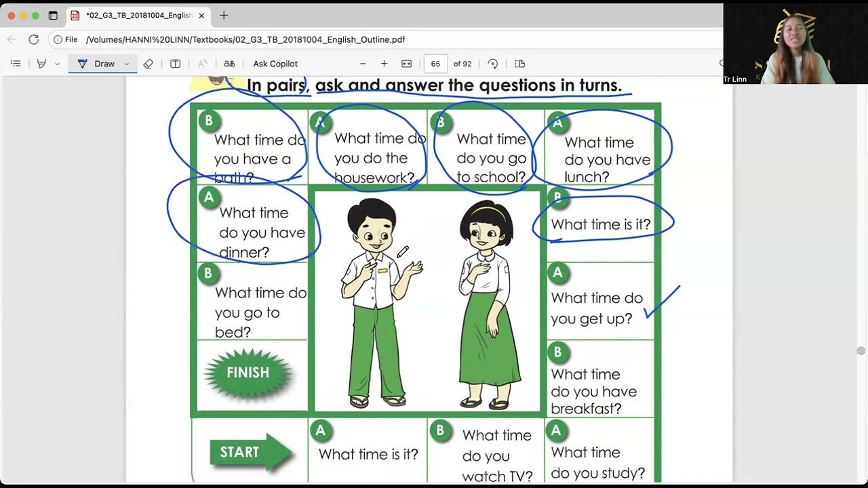Activate the Draw tool
The width and height of the screenshot is (868, 488).
(x=96, y=64)
